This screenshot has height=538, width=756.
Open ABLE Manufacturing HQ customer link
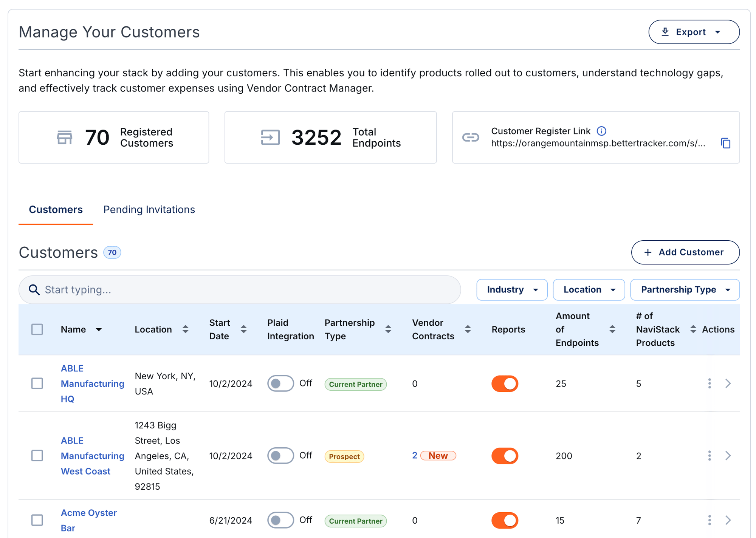(x=92, y=383)
